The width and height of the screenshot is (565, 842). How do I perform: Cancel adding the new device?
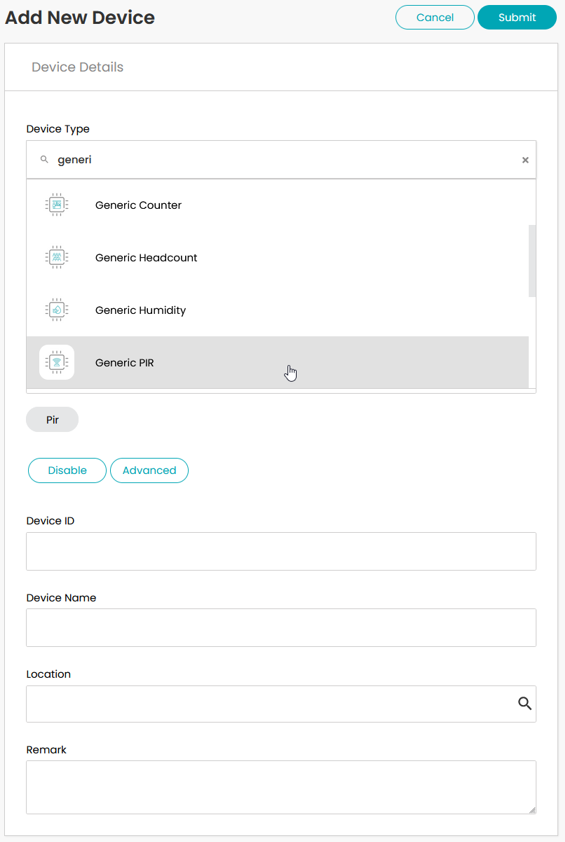434,17
